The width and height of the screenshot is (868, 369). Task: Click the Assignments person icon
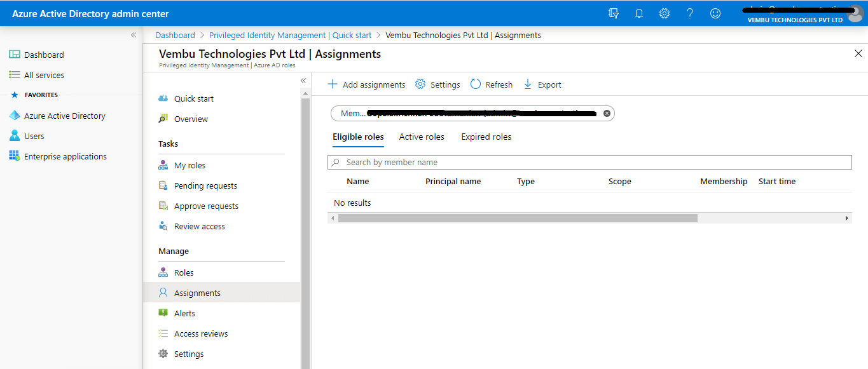click(163, 293)
